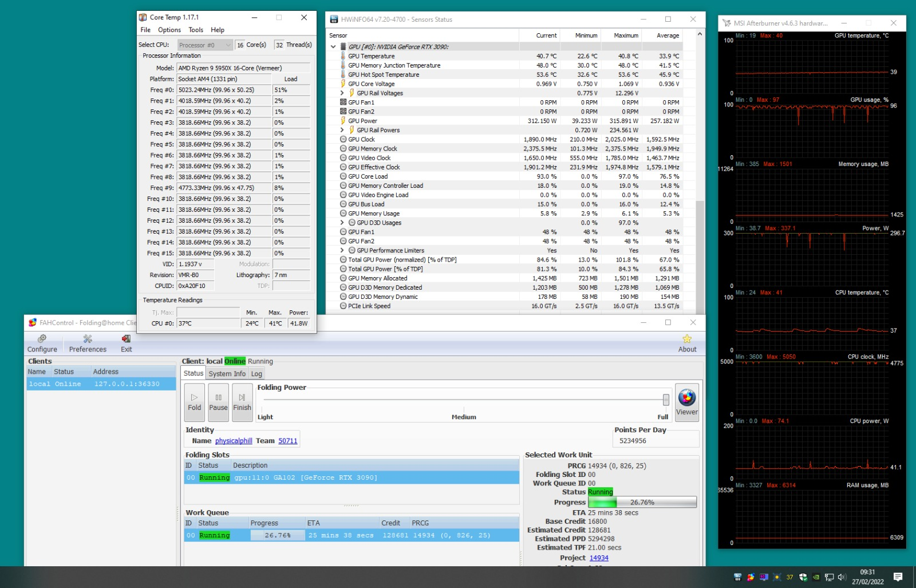Click the taskbar clock showing 09:31

pyautogui.click(x=867, y=577)
